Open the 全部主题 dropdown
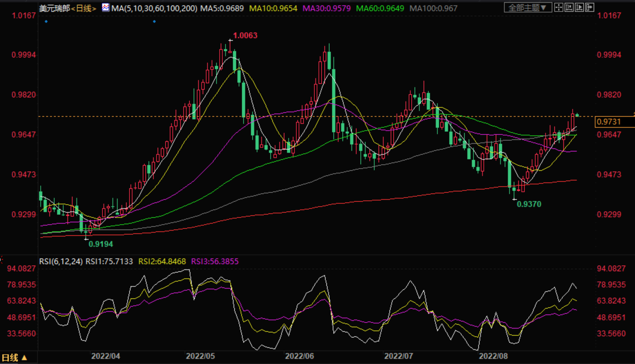 point(528,8)
